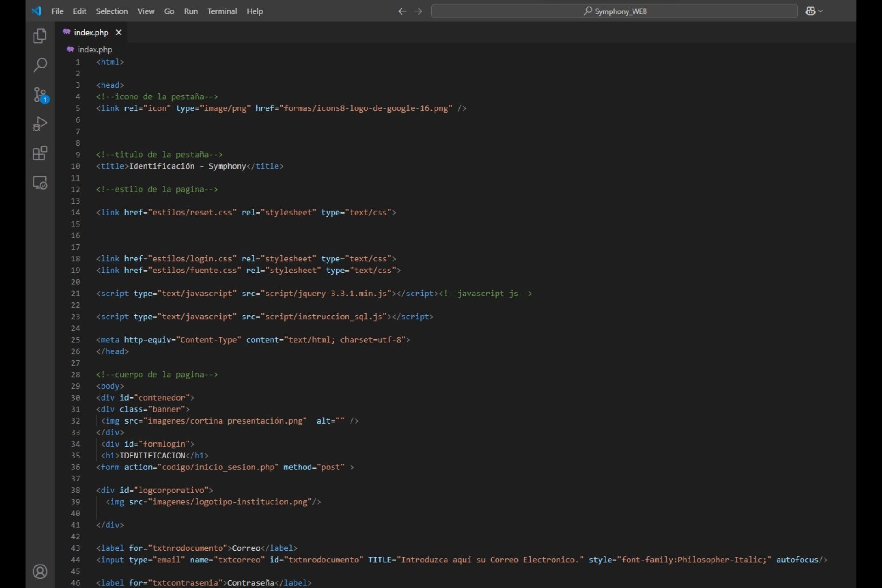
Task: Open Source Control with pending change badge
Action: [x=40, y=95]
